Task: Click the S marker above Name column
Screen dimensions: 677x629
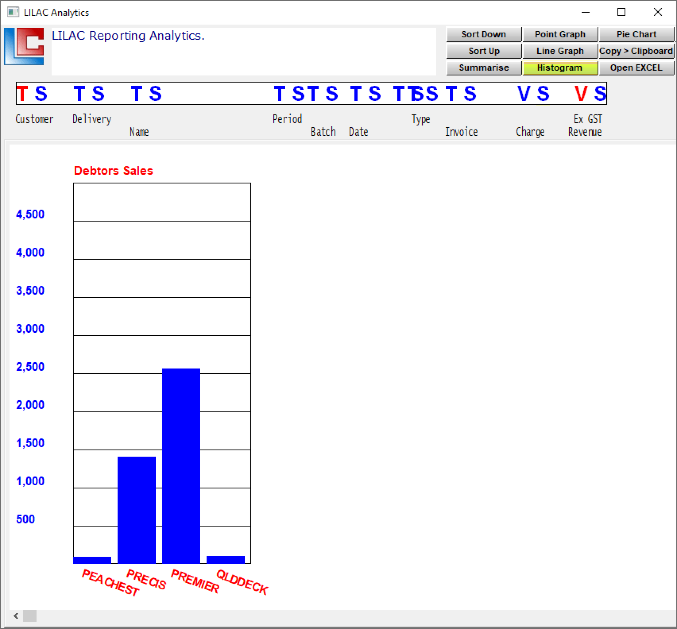Action: click(x=155, y=94)
